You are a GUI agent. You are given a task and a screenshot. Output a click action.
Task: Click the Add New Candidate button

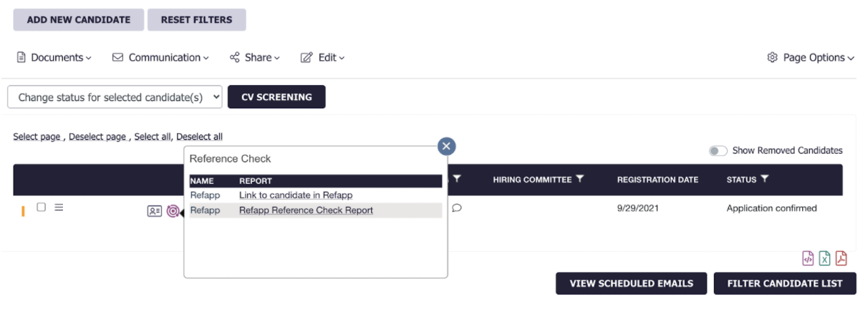click(79, 20)
